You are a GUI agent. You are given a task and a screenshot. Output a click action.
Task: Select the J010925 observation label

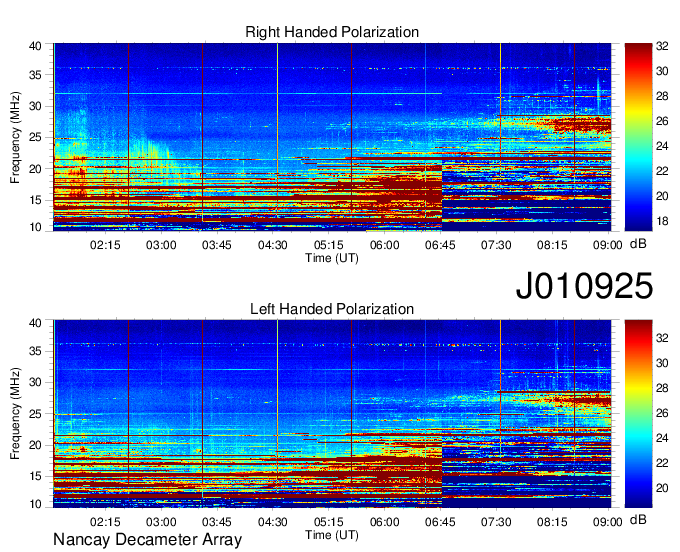(x=584, y=286)
